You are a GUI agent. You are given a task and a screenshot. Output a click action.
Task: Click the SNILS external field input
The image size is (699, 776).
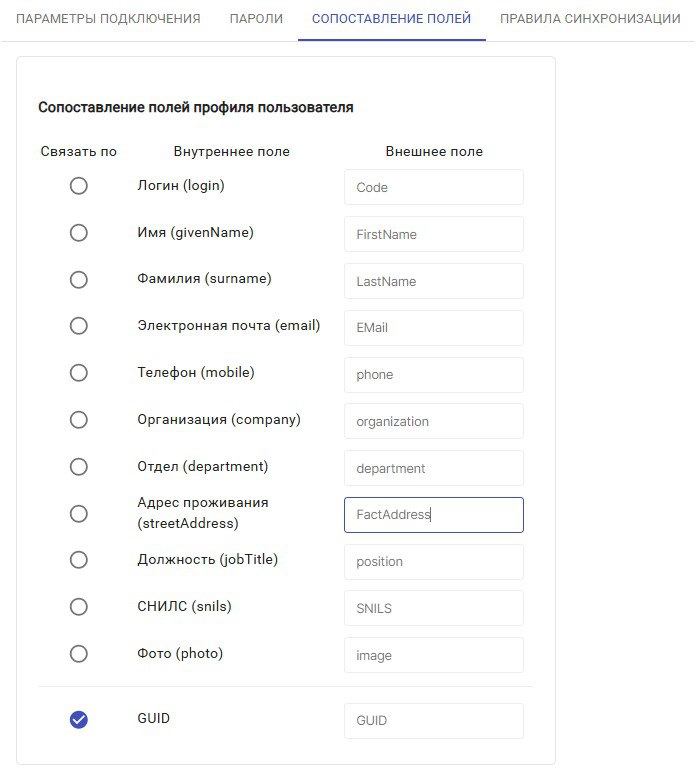(x=434, y=608)
